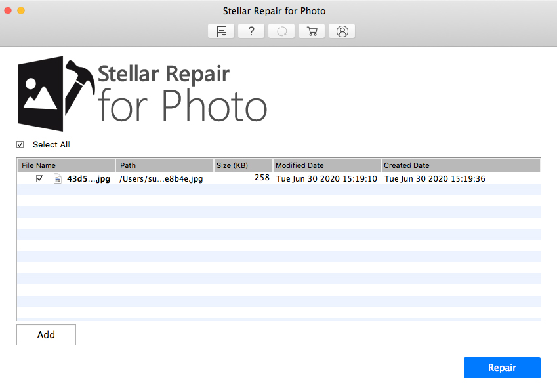Click the Stellar Repair hammer logo
Screen dimensions: 557x392
[56, 94]
